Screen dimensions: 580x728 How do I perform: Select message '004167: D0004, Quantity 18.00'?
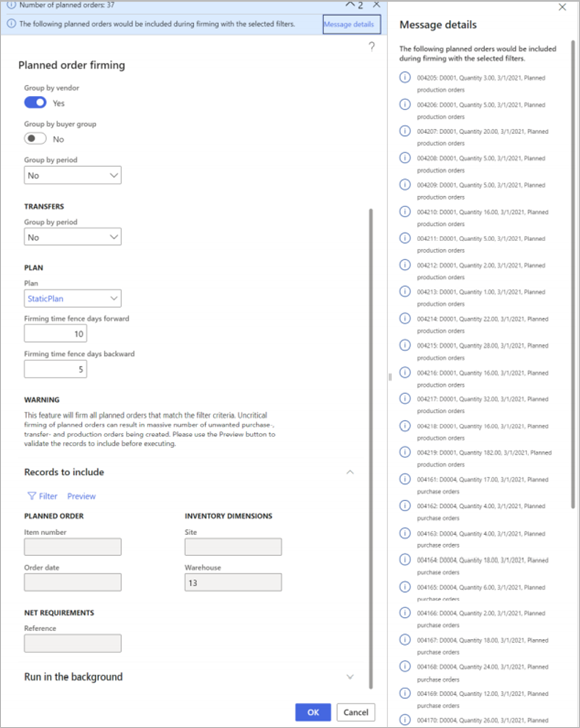tap(482, 646)
